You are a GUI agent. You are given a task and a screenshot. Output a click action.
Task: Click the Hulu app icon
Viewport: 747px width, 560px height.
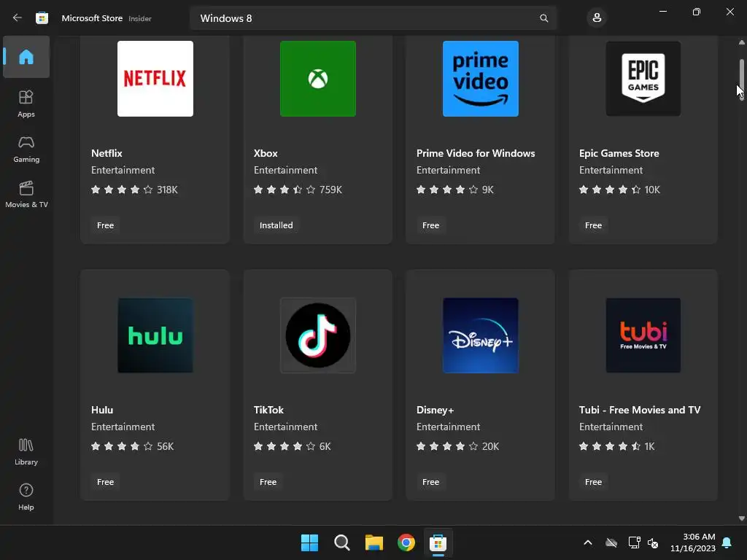pyautogui.click(x=155, y=335)
